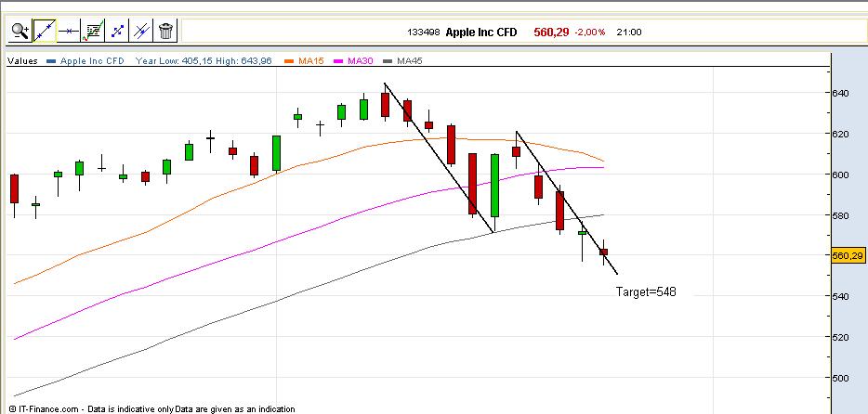This screenshot has height=414, width=868.
Task: Click the blue Apple Inc CFD legend swatch
Action: point(51,61)
